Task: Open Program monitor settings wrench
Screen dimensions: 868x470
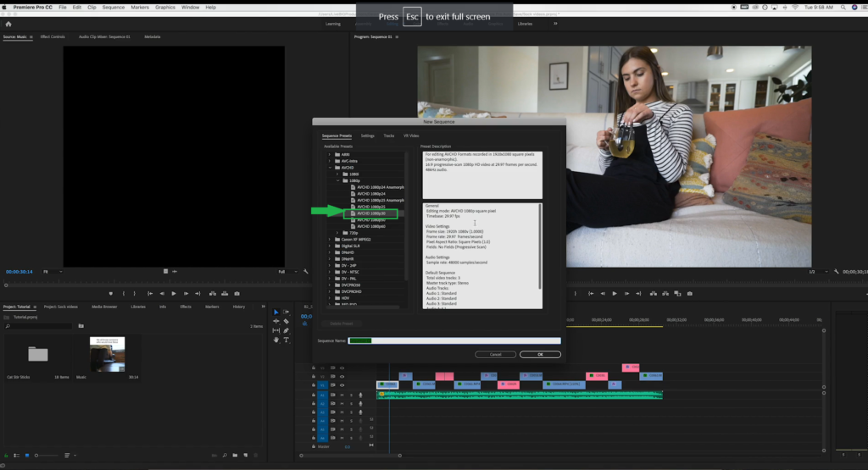Action: point(837,272)
